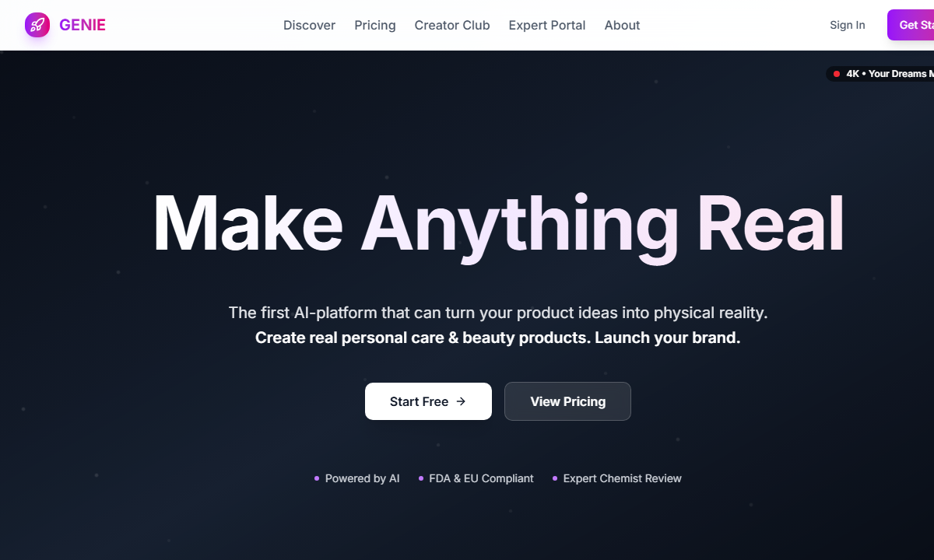Click the red live dot indicator
The image size is (934, 560).
[837, 74]
